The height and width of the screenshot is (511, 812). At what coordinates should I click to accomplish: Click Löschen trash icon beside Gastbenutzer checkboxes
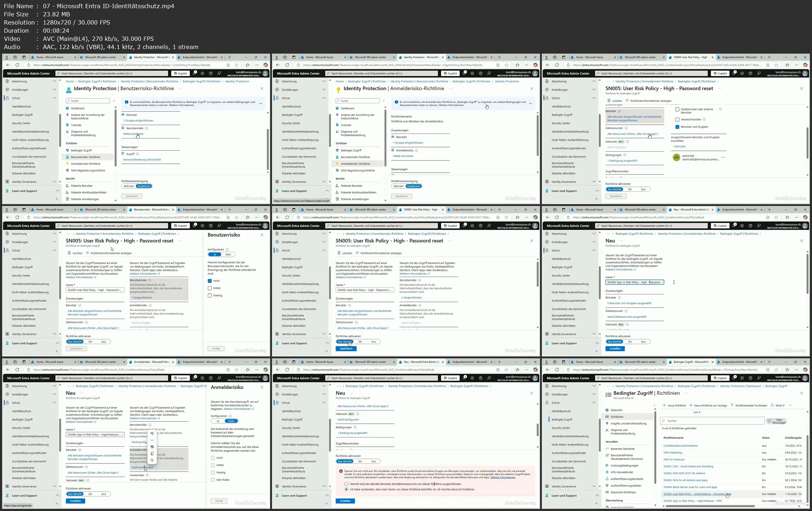click(x=609, y=101)
